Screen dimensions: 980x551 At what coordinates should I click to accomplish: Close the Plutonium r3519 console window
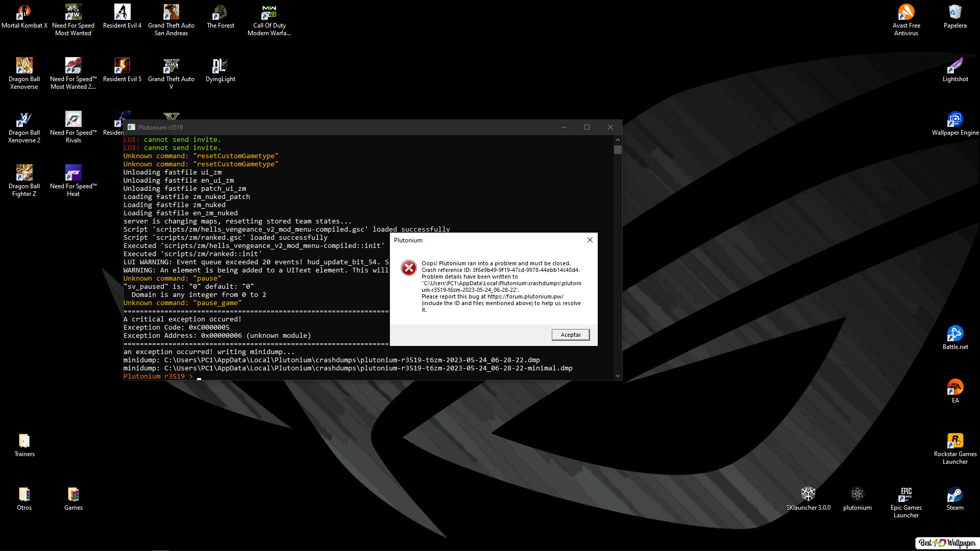click(610, 127)
